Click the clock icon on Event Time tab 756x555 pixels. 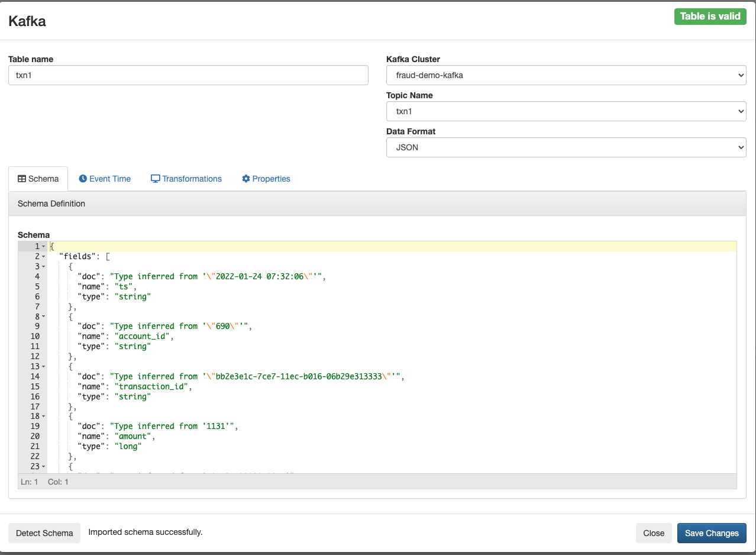click(x=83, y=179)
